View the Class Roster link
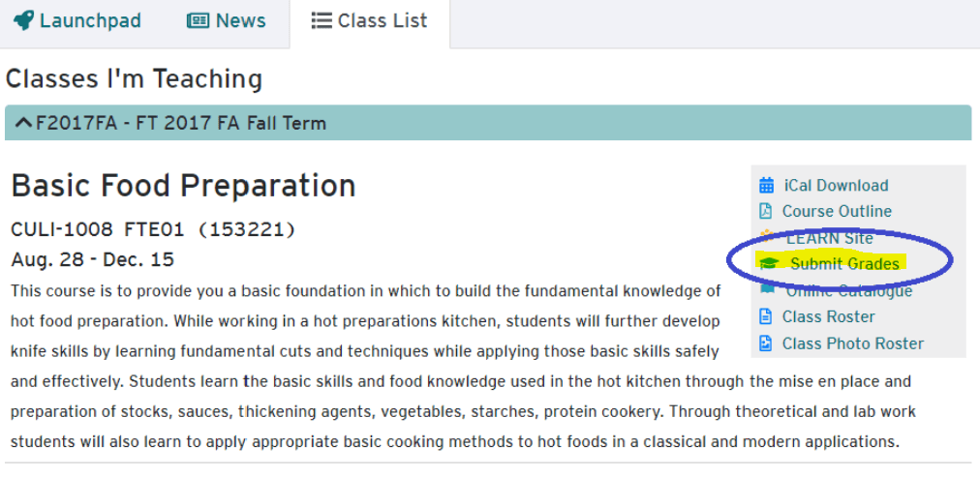The width and height of the screenshot is (980, 477). click(x=828, y=316)
